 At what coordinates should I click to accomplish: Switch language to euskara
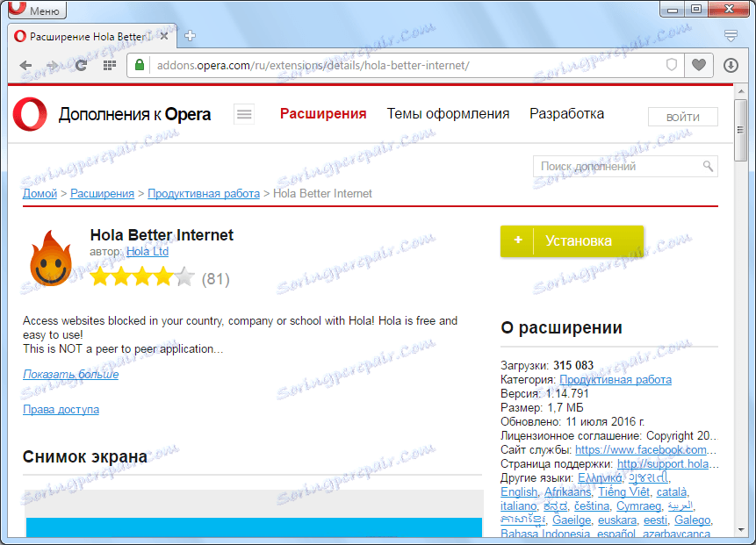point(617,520)
